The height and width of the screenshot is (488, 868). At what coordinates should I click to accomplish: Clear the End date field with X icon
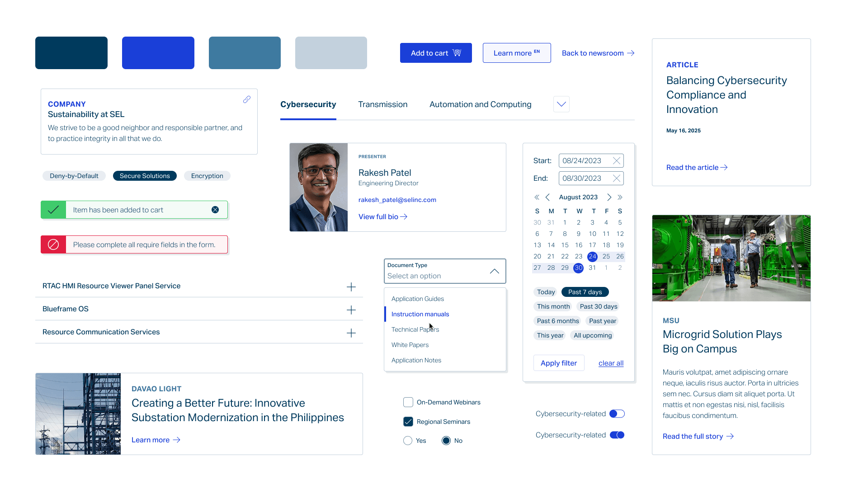click(616, 178)
